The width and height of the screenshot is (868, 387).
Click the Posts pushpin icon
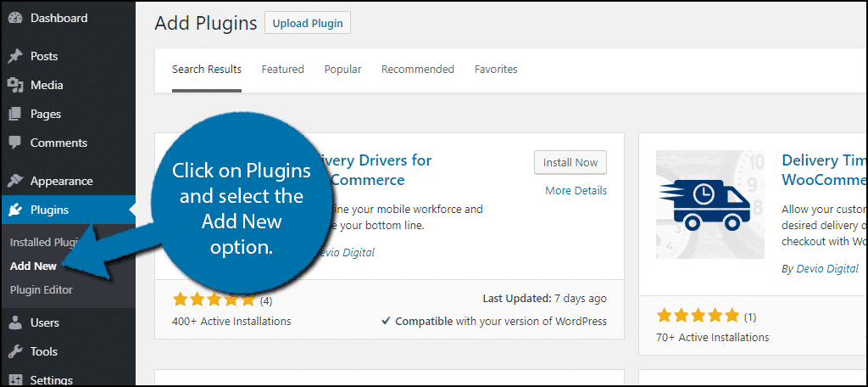click(15, 57)
